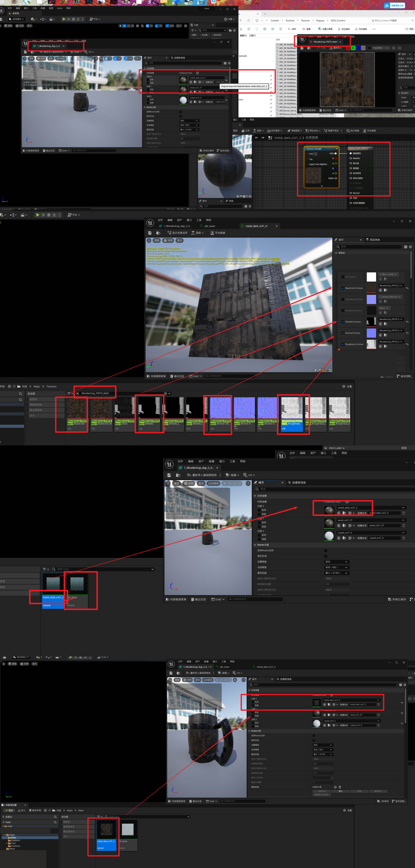Viewport: 415px width, 868px height.
Task: Toggle the red R channel in texture viewer
Action: click(x=348, y=48)
